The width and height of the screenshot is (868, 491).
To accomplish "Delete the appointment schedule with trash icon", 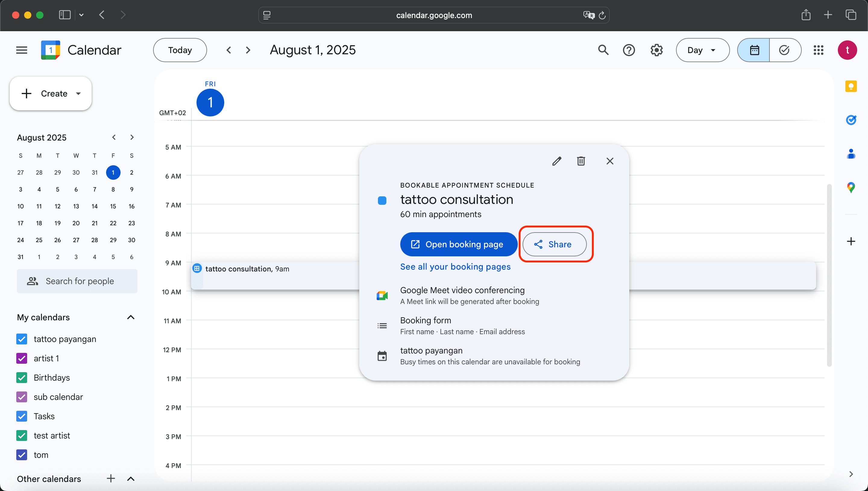I will 581,161.
